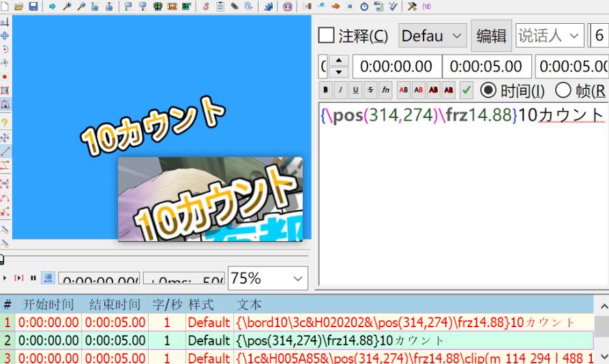Screen dimensions: 609x364
Task: Pick primary color first AB button
Action: [404, 90]
